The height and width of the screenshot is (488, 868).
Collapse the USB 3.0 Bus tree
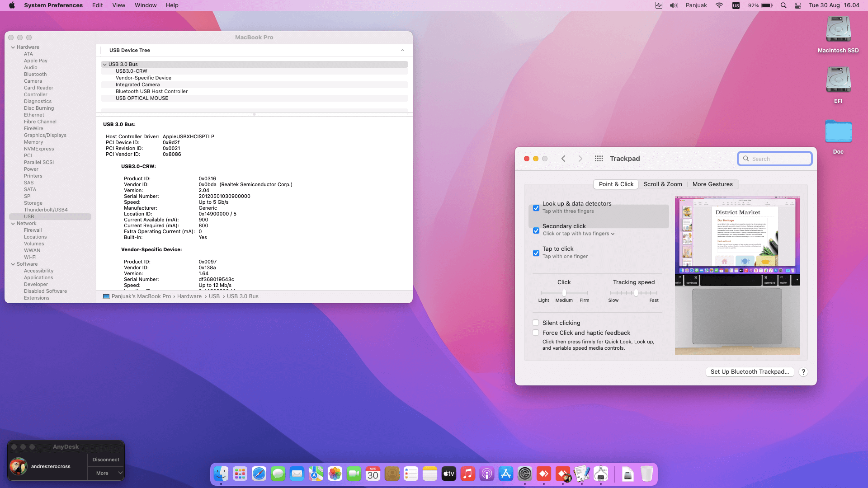click(105, 64)
